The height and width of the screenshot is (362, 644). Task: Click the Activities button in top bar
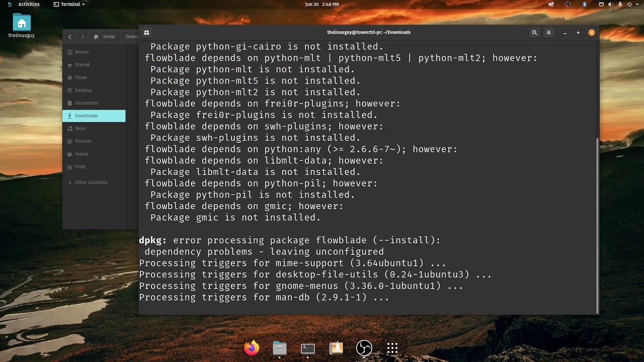click(29, 4)
